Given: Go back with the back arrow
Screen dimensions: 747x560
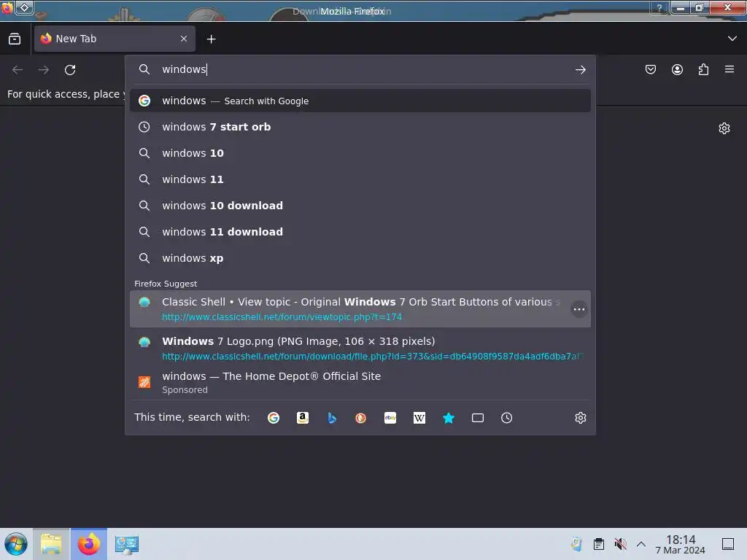Looking at the screenshot, I should point(18,70).
